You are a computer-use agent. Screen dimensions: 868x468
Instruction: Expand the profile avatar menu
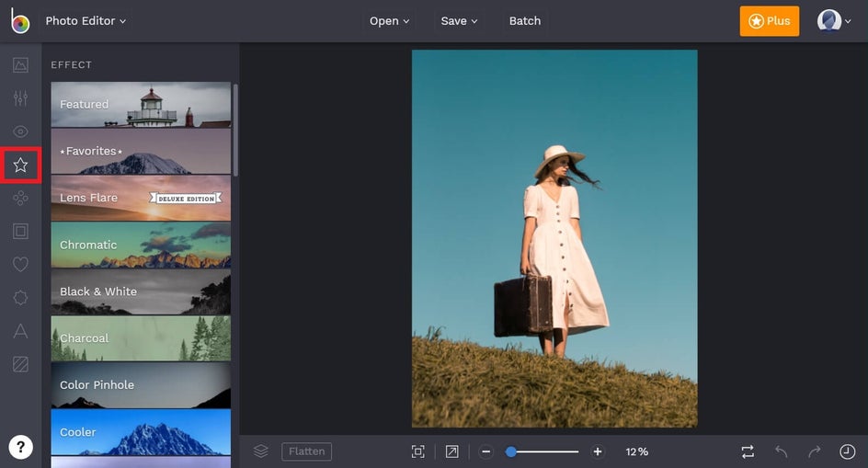click(x=835, y=21)
